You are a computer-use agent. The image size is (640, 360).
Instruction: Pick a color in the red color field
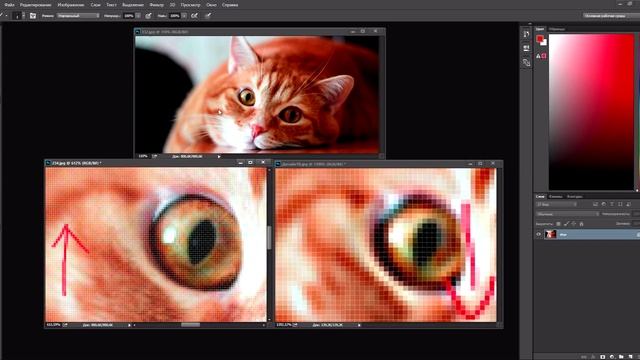591,112
